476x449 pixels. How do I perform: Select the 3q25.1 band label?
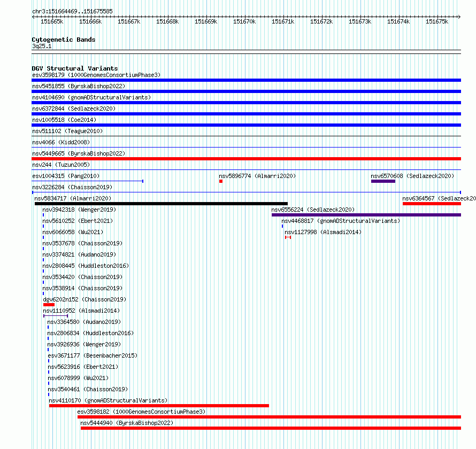(42, 46)
